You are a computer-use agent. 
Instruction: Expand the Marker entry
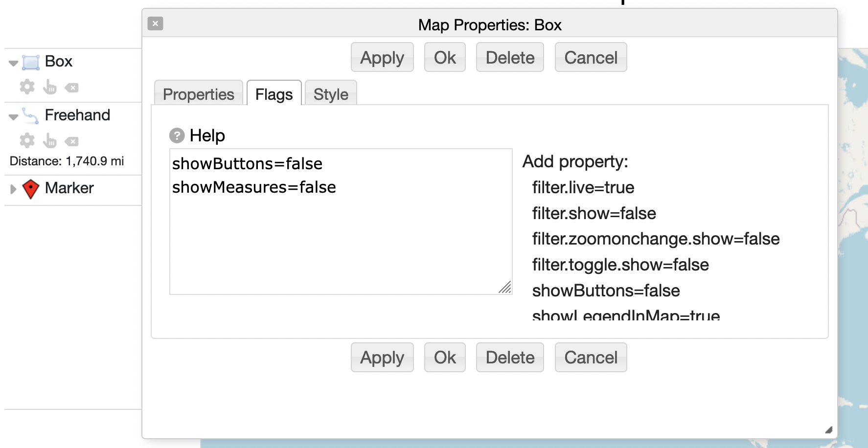tap(13, 189)
